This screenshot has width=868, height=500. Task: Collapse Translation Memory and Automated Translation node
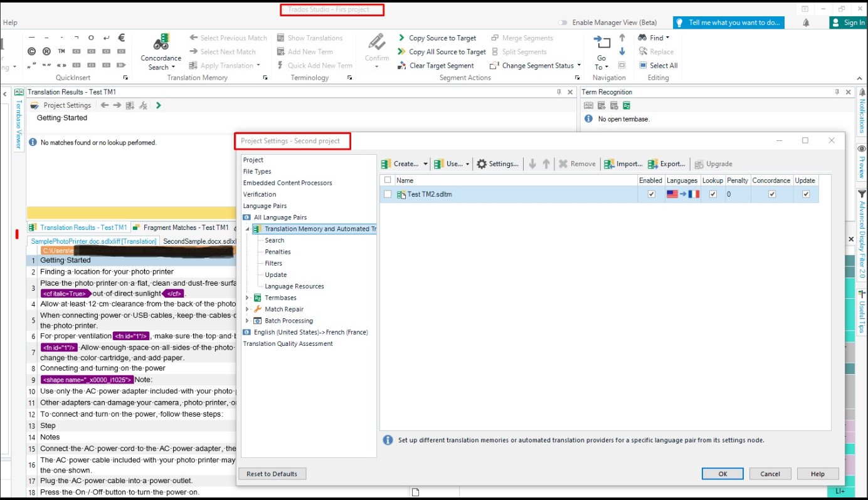point(247,229)
